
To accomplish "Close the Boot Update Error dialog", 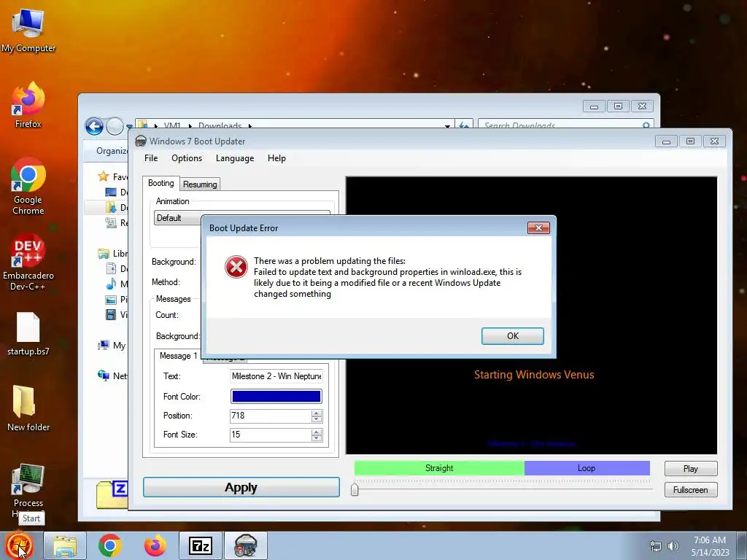I will [x=538, y=227].
